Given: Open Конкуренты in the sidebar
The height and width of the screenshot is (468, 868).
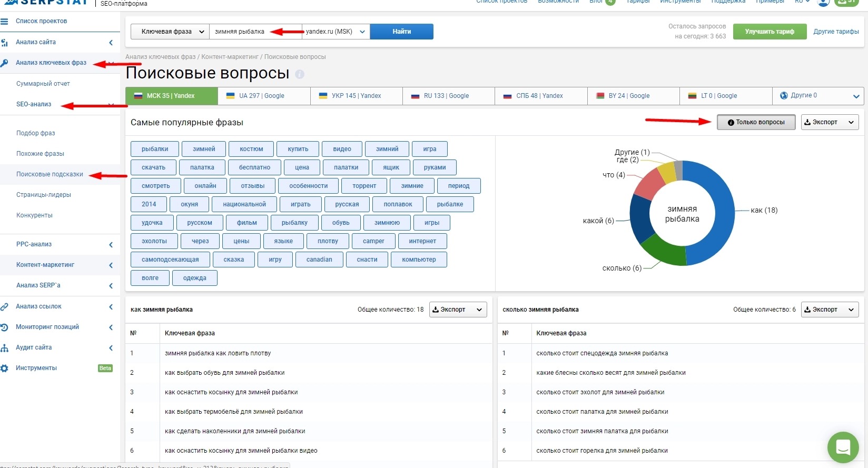Looking at the screenshot, I should pyautogui.click(x=34, y=215).
